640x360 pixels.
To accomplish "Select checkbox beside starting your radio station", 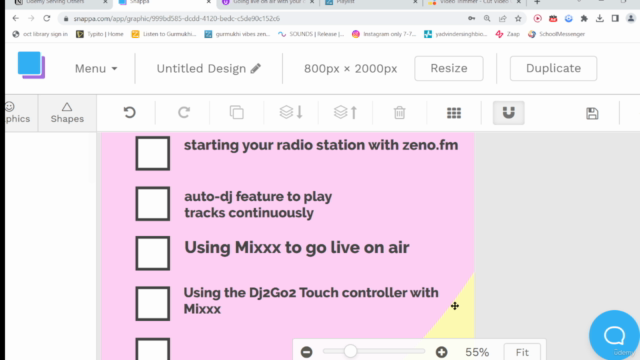I will (153, 153).
